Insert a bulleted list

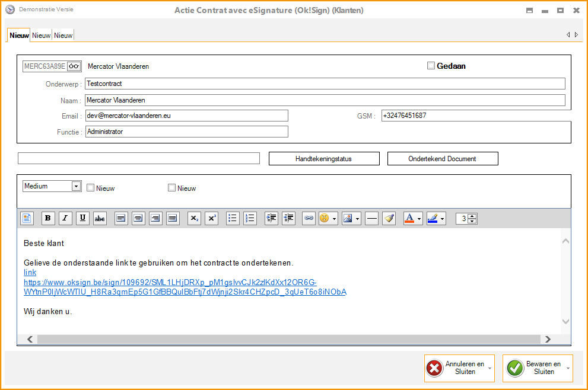pos(233,218)
